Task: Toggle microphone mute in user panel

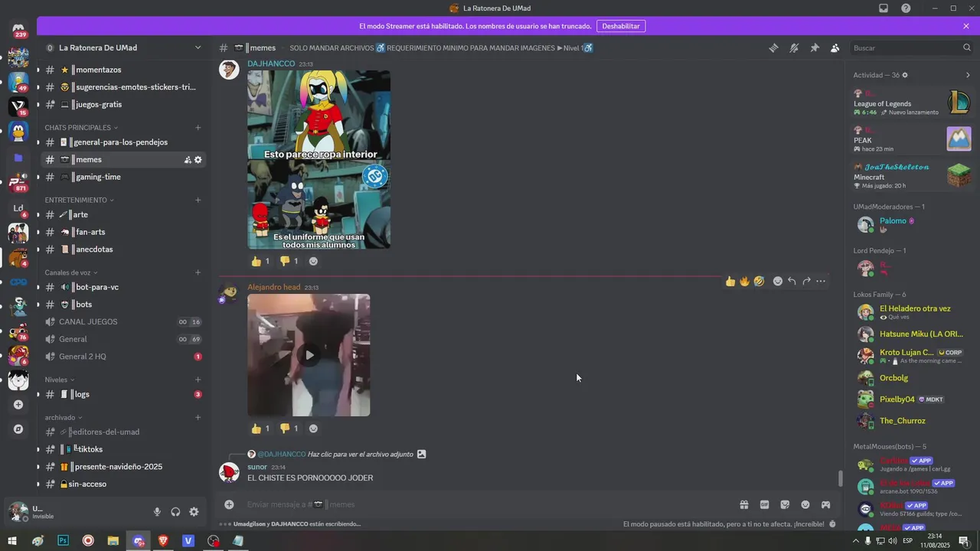Action: click(x=157, y=512)
